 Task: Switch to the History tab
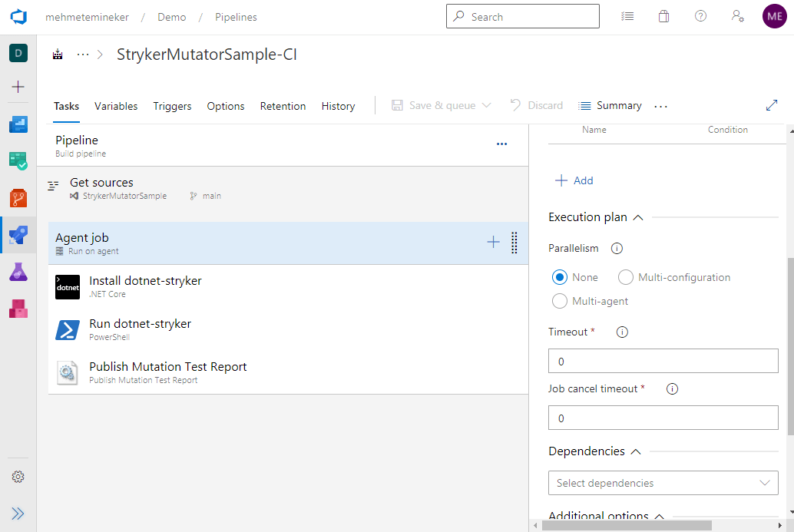[339, 106]
